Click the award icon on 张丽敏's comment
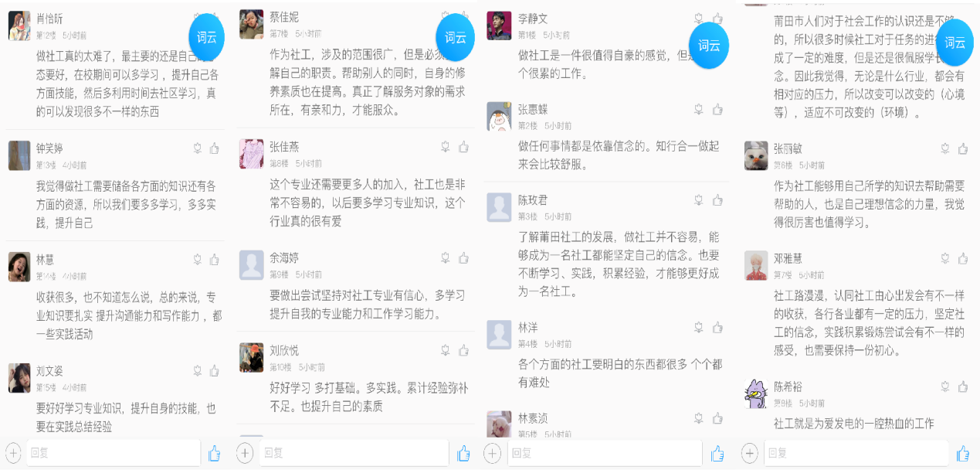This screenshot has height=470, width=980. [x=945, y=148]
